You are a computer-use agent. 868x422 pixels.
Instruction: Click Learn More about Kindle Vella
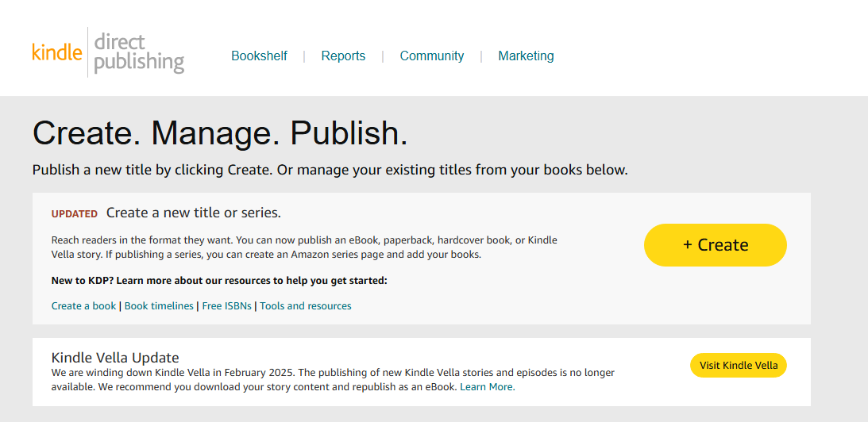[x=487, y=387]
